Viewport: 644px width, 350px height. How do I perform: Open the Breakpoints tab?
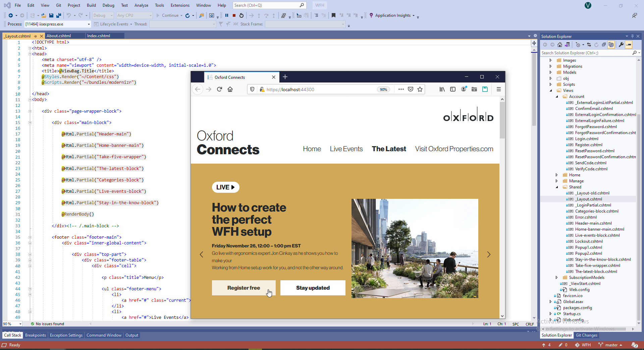click(36, 335)
